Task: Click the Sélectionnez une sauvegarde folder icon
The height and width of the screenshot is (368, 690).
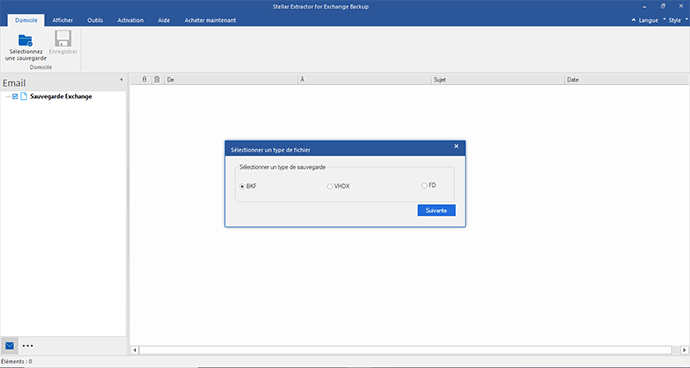Action: click(26, 40)
